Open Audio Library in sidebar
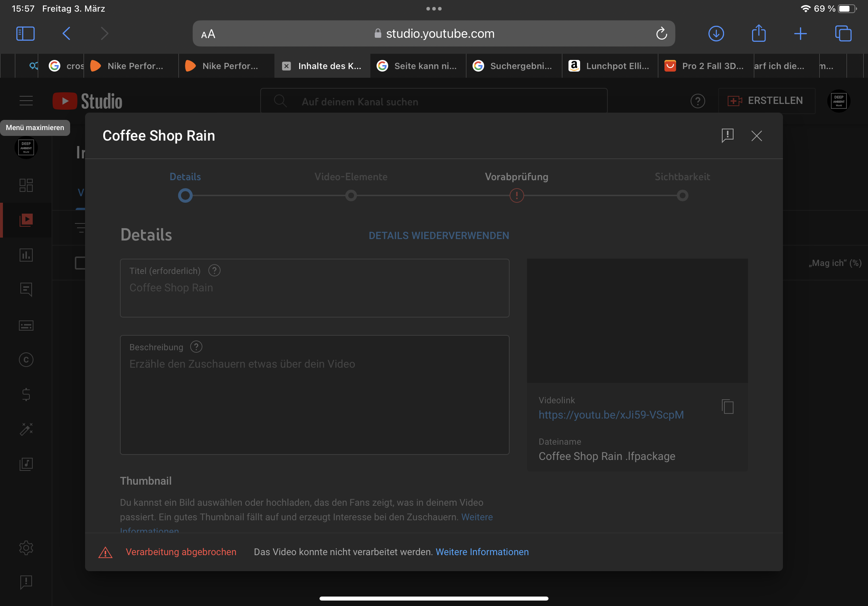868x606 pixels. [26, 464]
